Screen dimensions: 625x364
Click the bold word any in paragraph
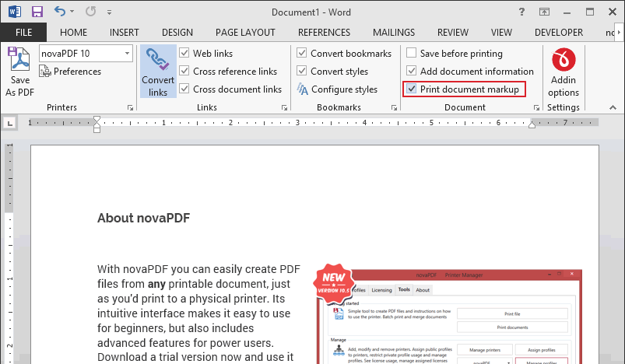[156, 285]
